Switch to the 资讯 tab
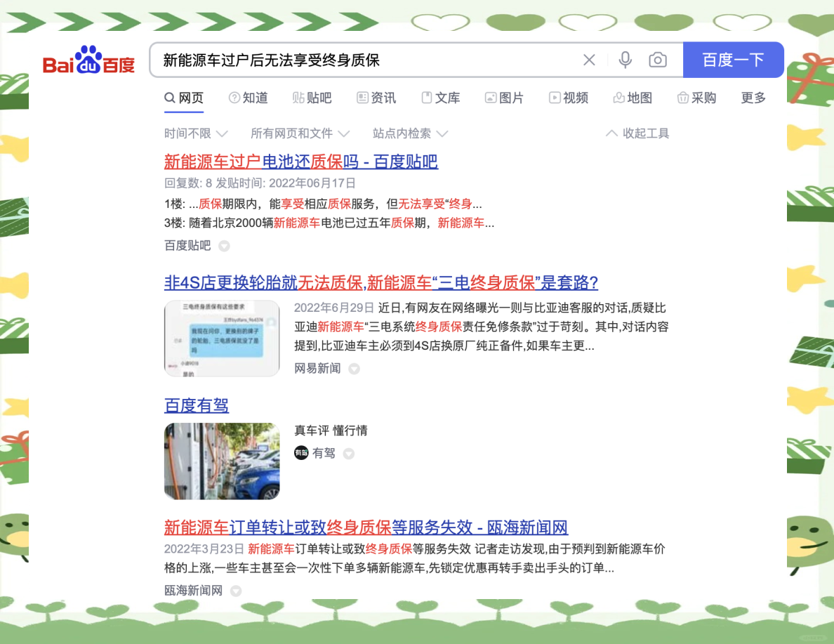The height and width of the screenshot is (644, 834). [x=376, y=98]
